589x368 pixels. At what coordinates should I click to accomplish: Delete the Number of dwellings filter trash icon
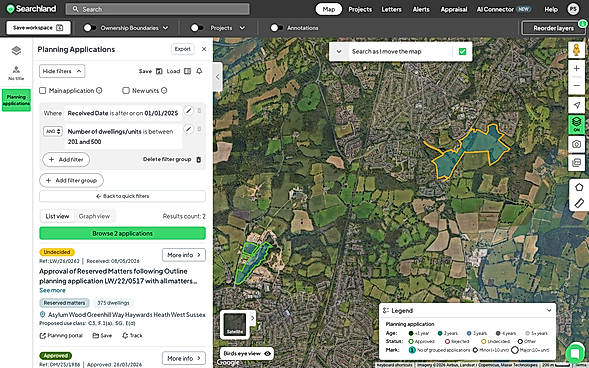tap(199, 129)
